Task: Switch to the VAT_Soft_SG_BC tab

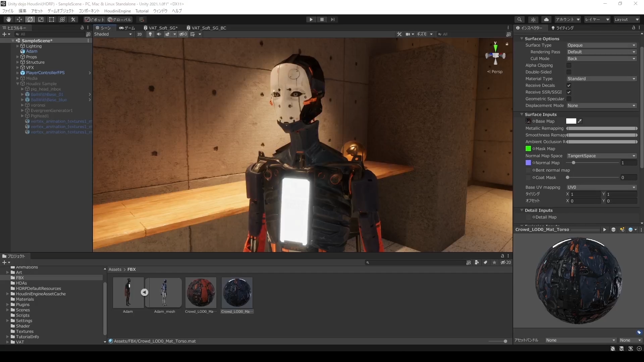Action: [209, 28]
